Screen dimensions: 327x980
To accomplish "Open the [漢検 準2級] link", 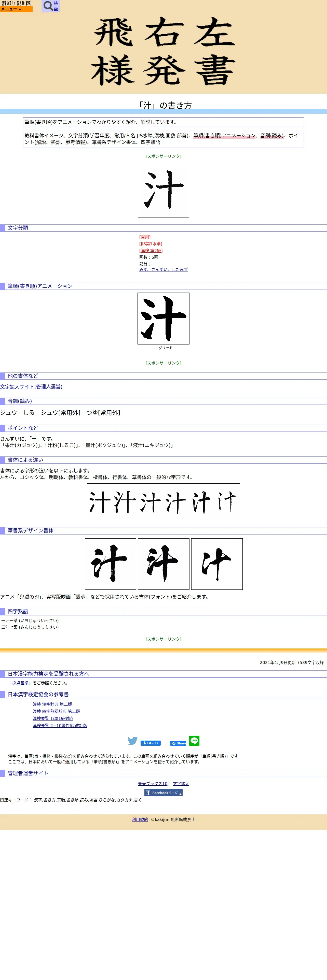I will 151,251.
